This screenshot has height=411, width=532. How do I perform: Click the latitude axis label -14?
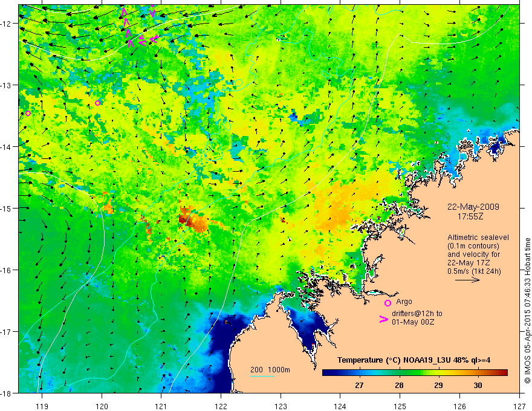pyautogui.click(x=6, y=147)
